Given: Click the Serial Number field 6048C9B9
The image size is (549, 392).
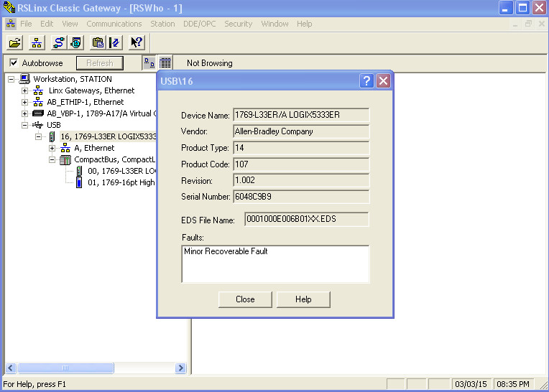Looking at the screenshot, I should (301, 197).
